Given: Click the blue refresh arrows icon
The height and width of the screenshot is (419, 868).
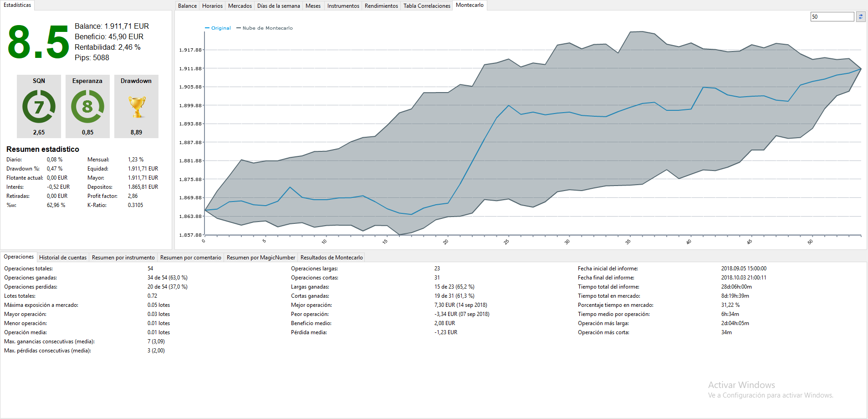Looking at the screenshot, I should [x=861, y=17].
